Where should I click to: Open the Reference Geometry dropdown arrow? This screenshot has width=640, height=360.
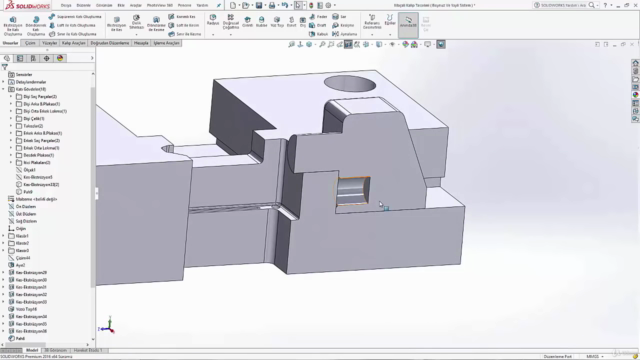click(x=372, y=34)
